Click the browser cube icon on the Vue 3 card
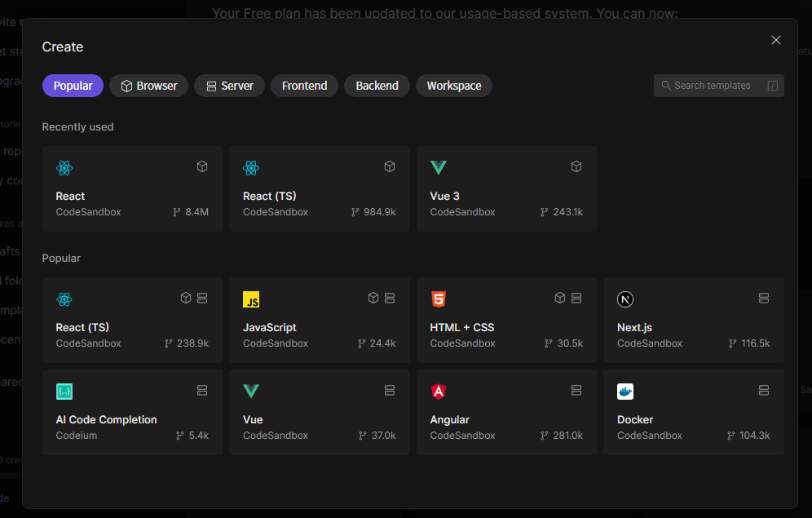This screenshot has height=518, width=812. point(576,166)
